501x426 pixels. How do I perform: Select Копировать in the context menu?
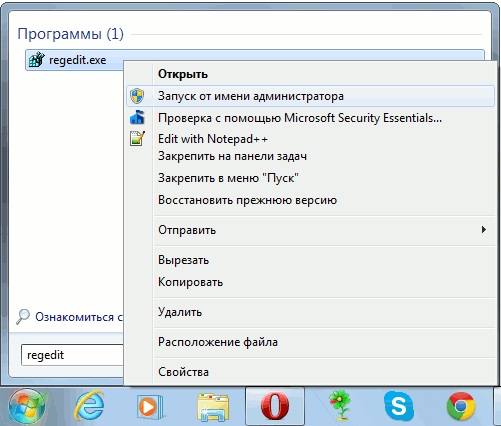click(310, 282)
